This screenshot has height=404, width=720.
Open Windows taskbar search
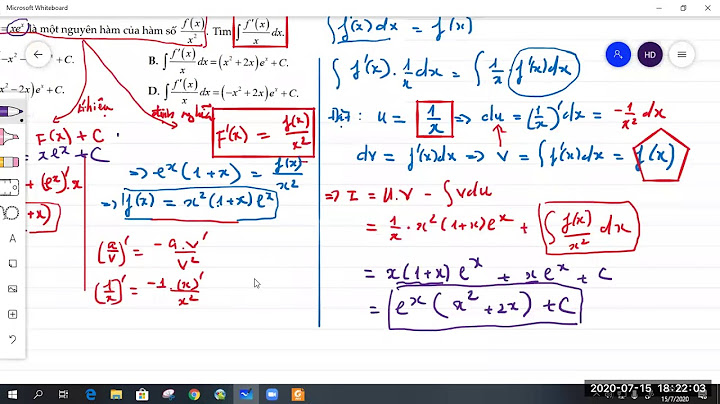[x=38, y=394]
